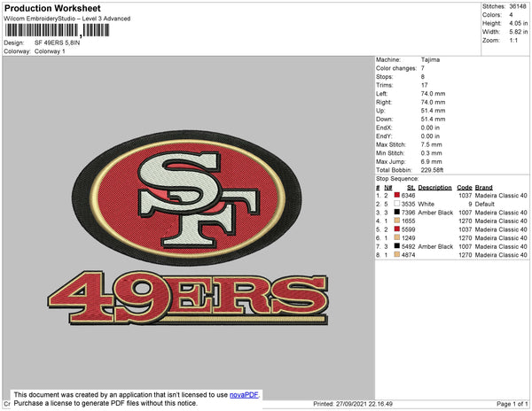Select the Zoom value '1:1'
Screen dimensions: 532x411
point(513,41)
